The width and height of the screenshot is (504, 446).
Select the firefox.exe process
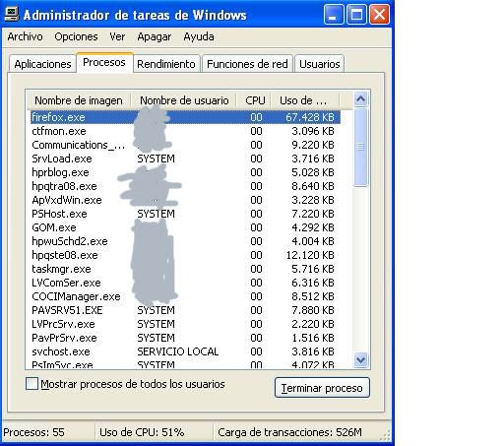tap(185, 117)
